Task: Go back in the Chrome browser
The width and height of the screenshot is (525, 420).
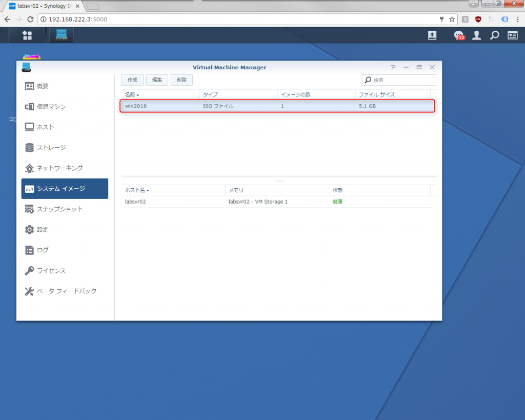Action: 7,19
